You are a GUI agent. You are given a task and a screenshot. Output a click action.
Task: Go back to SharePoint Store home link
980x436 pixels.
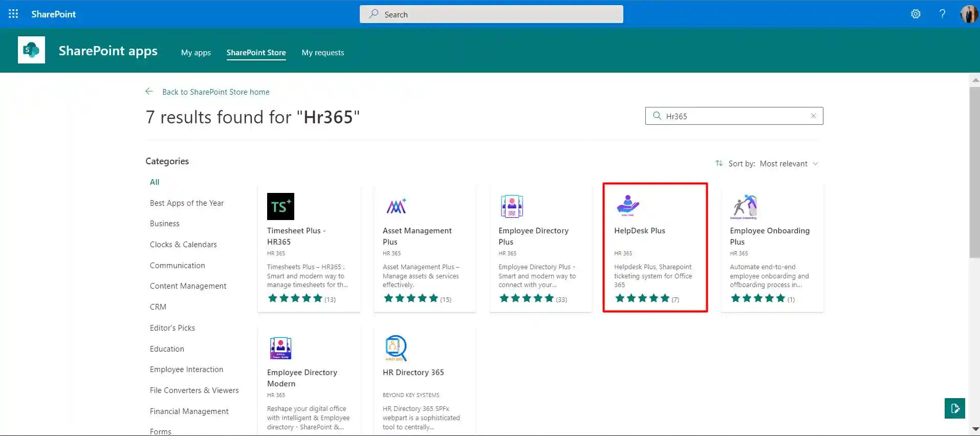coord(215,92)
